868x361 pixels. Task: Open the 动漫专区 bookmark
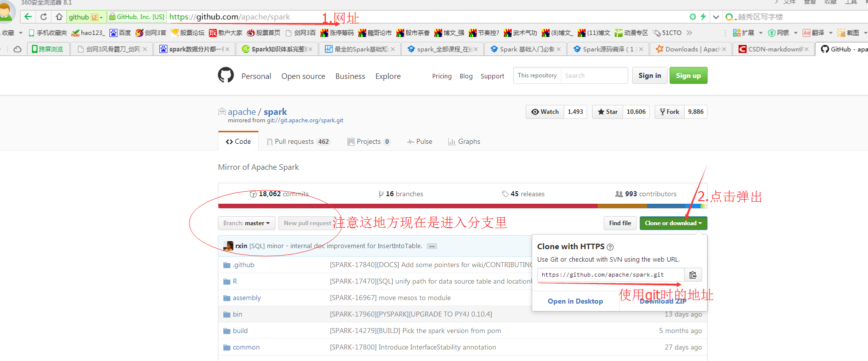click(x=631, y=32)
